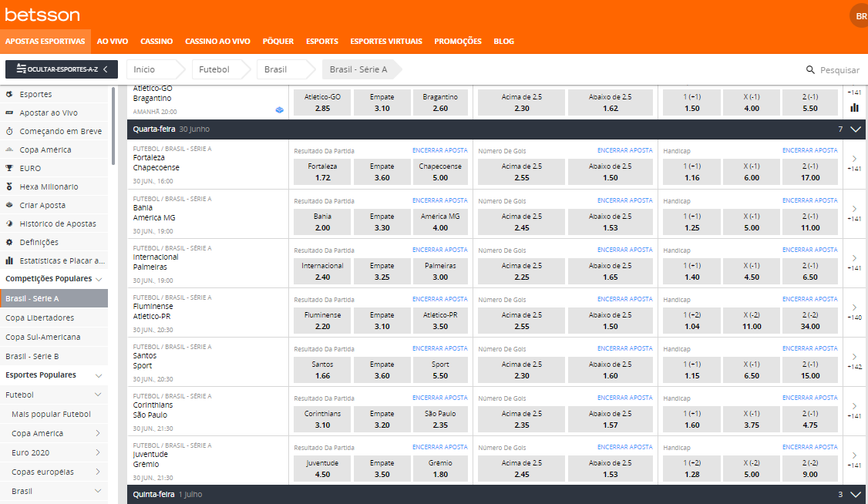Collapse Esportes Populares section

pos(99,375)
